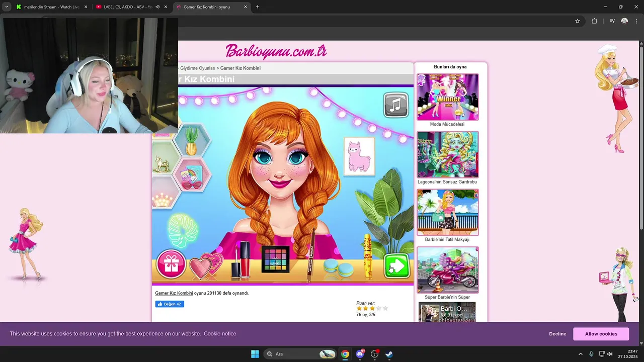Pick the yellow mascara tube

pos(368,256)
